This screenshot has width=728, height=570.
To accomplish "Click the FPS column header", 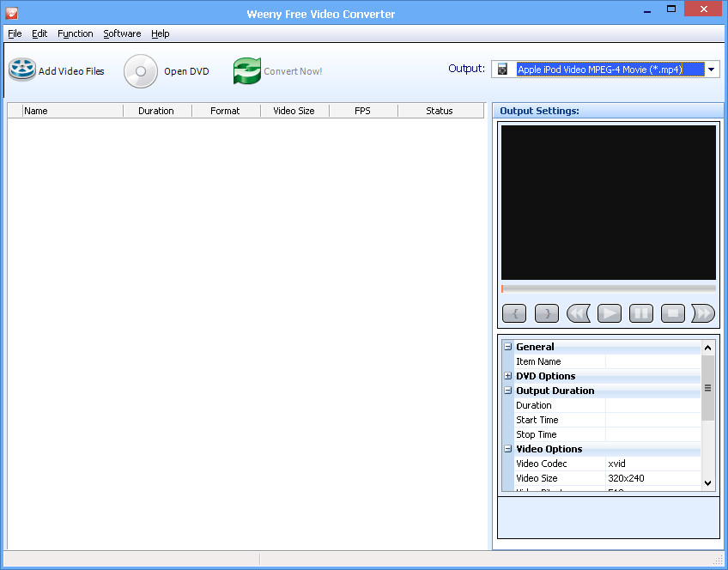I will [363, 111].
